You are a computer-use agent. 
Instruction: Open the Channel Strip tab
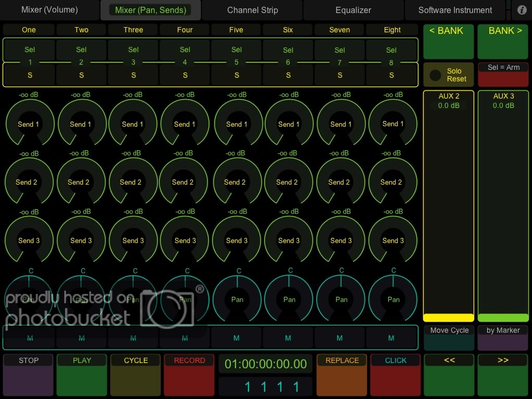click(x=252, y=10)
